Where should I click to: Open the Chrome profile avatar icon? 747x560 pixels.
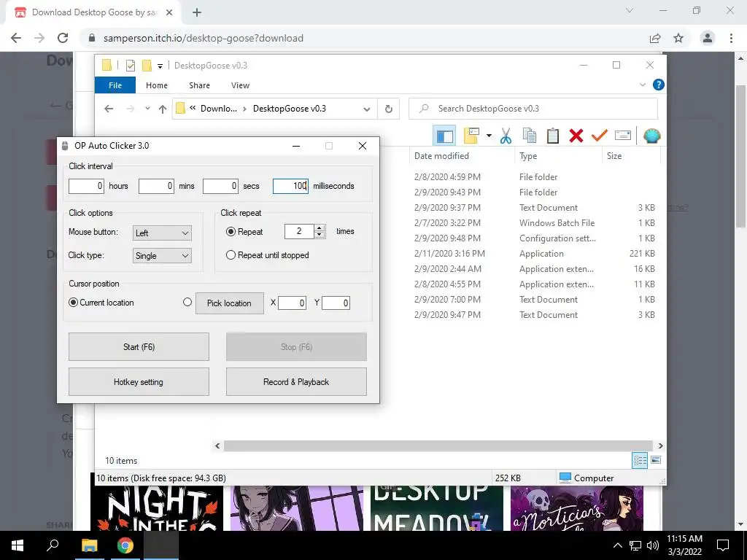(708, 38)
